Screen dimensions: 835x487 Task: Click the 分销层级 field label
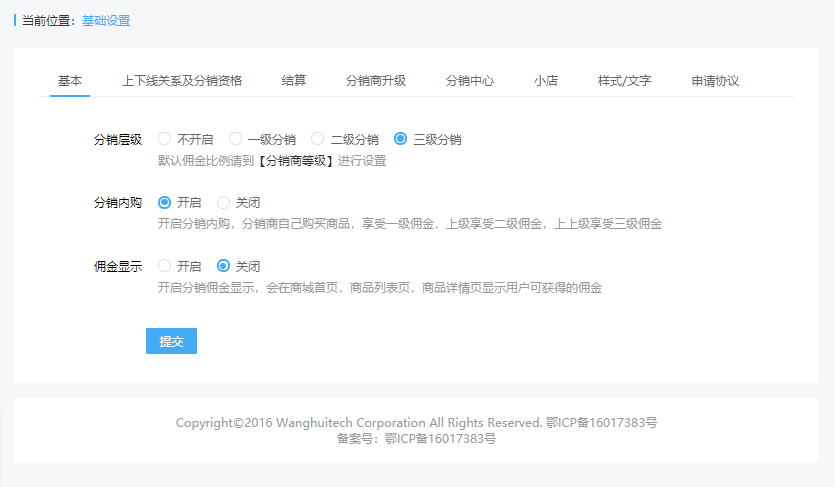pos(118,139)
